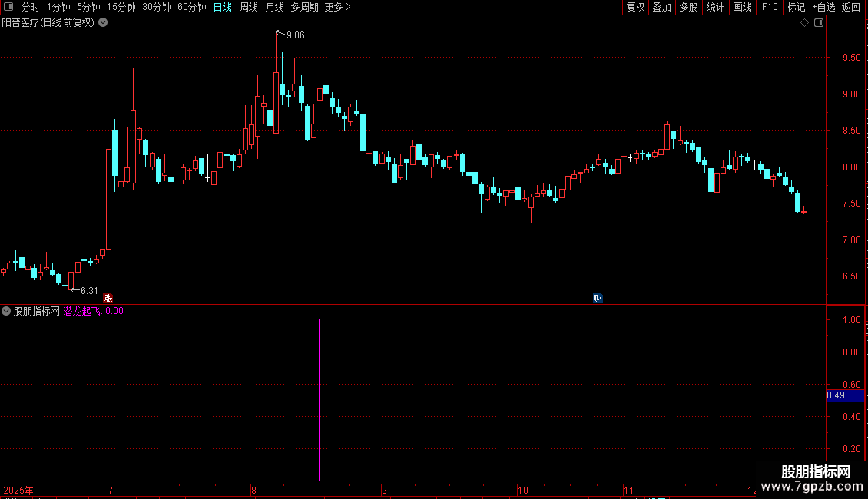Click the red 涨 marker icon
Viewport: 868px width, 499px height.
[x=108, y=298]
